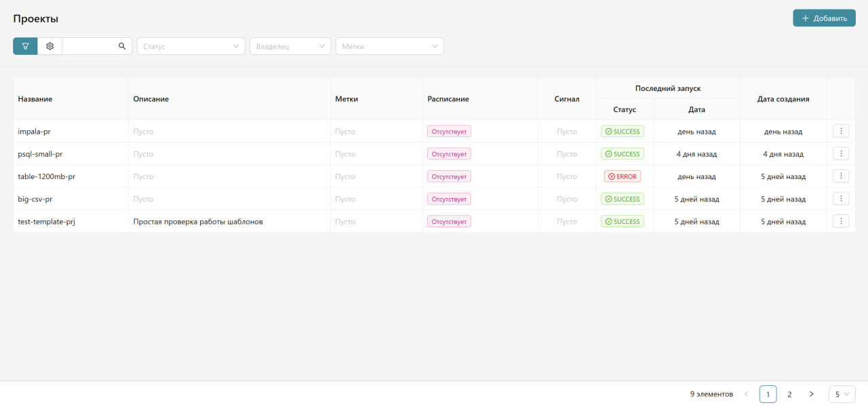
Task: Click SUCCESS status badge of big-csv-pr
Action: pos(623,199)
